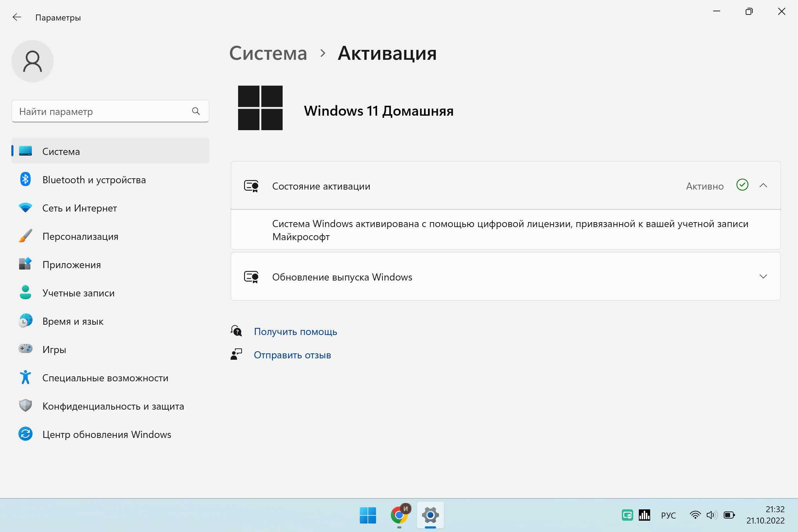Open Сеть и Интернет settings

(x=110, y=208)
